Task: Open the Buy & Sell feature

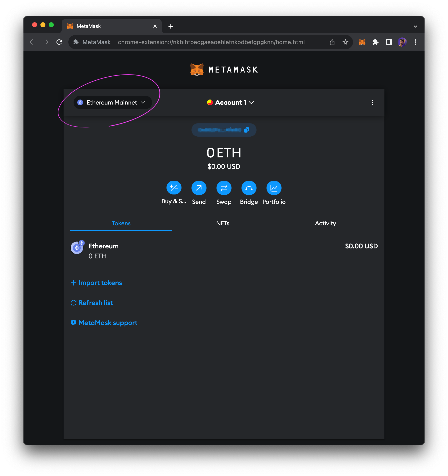Action: tap(174, 188)
